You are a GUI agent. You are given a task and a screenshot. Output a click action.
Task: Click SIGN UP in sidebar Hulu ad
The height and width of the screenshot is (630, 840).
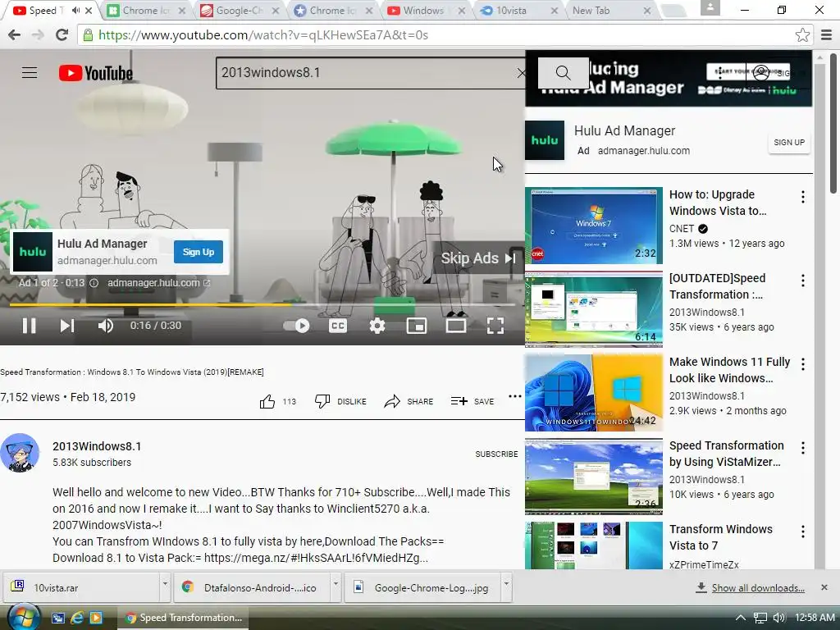click(788, 143)
